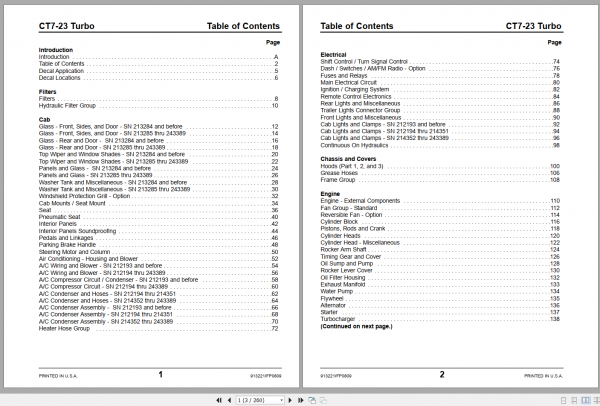Click the 'Cylinder Block' entry
This screenshot has height=406, width=600.
339,222
